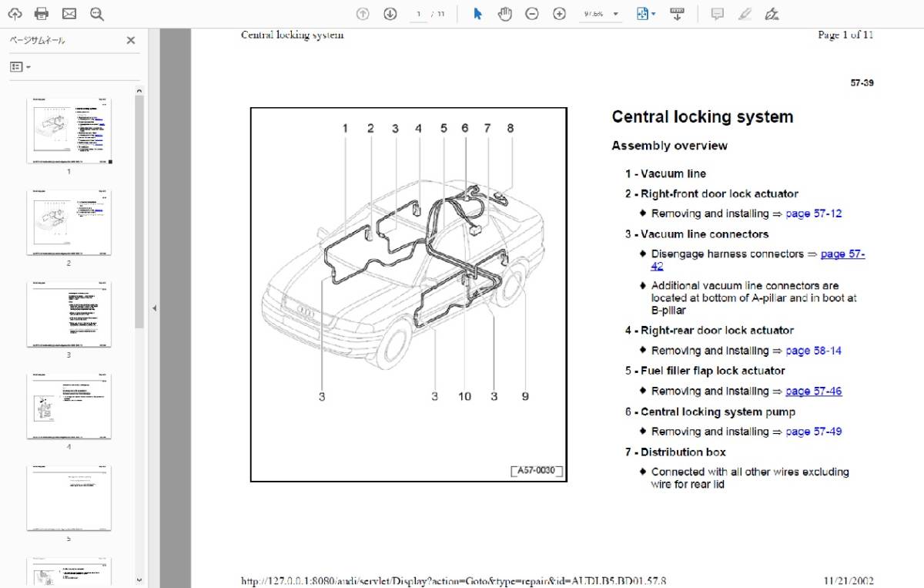Close the page thumbnails panel
The image size is (924, 588).
131,41
